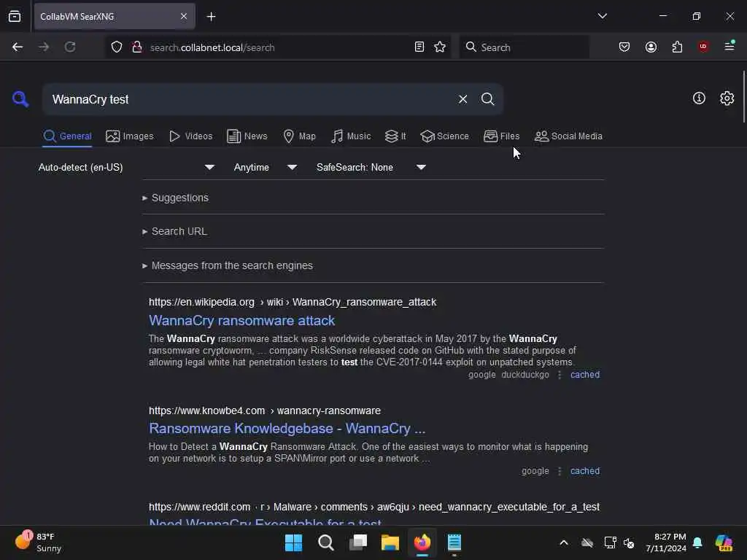Click the page vertical scrollbar
747x560 pixels.
coord(743,97)
